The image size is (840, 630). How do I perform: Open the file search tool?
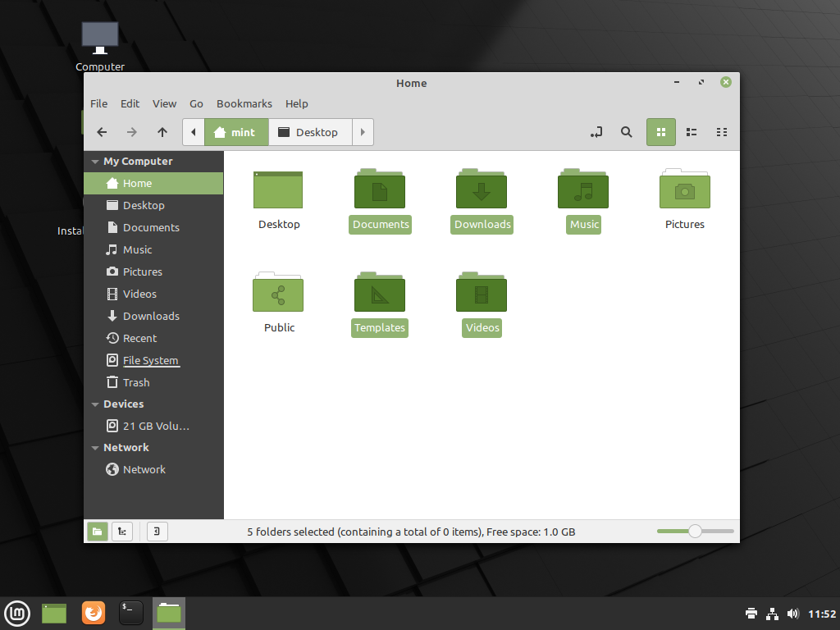point(627,132)
